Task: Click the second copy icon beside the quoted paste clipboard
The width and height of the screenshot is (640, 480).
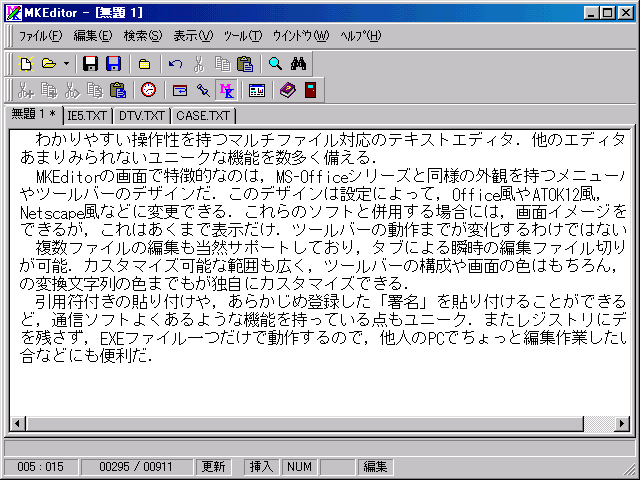Action: 95,90
